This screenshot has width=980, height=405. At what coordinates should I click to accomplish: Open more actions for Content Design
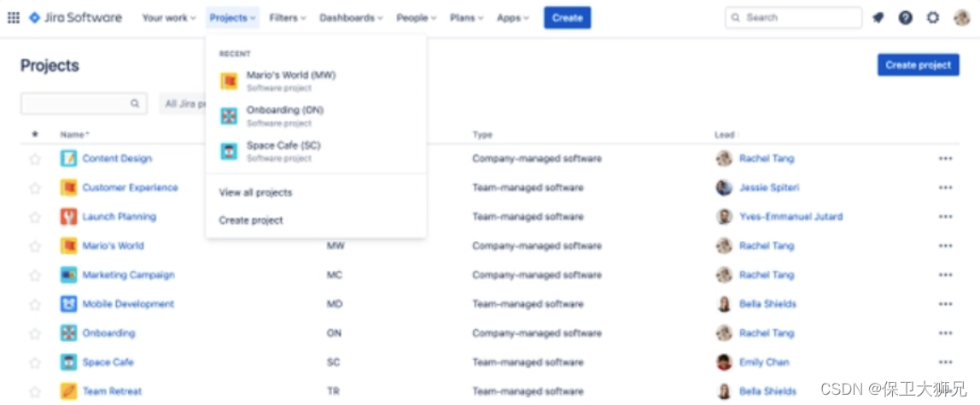pyautogui.click(x=946, y=159)
